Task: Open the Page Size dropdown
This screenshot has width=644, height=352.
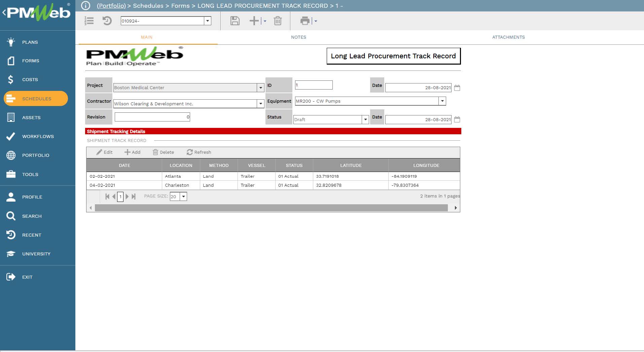Action: (x=183, y=197)
